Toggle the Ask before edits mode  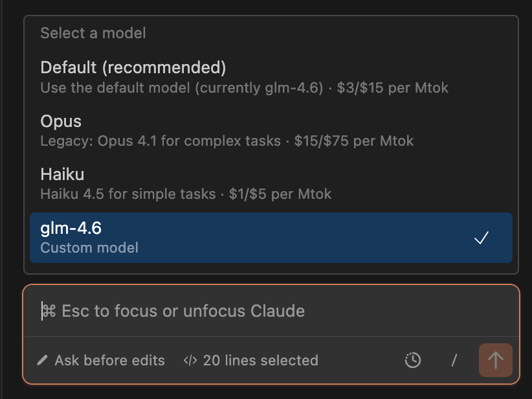pyautogui.click(x=109, y=361)
